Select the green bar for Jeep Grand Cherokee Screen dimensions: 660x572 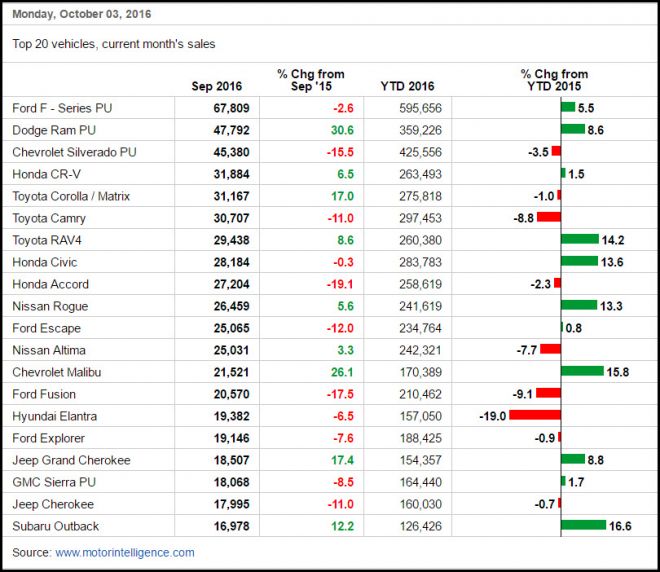click(x=573, y=459)
